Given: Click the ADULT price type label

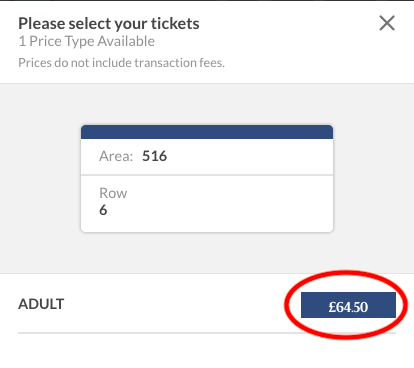Looking at the screenshot, I should click(41, 304).
